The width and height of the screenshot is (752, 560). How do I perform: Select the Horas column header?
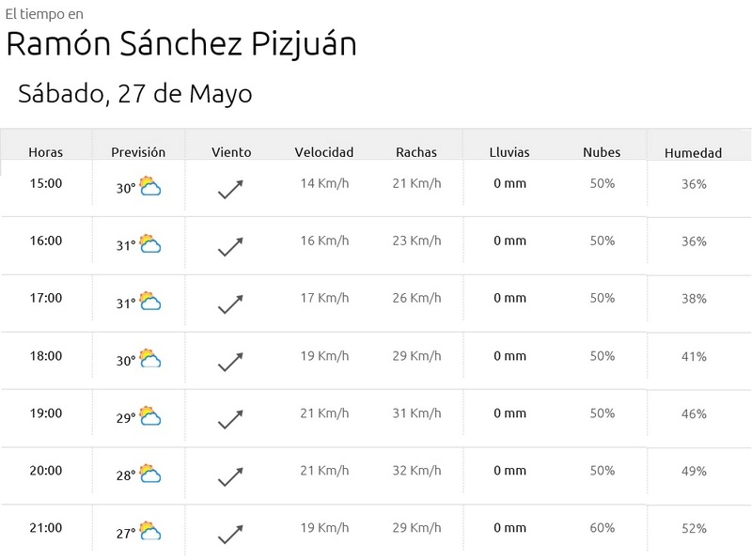point(45,152)
